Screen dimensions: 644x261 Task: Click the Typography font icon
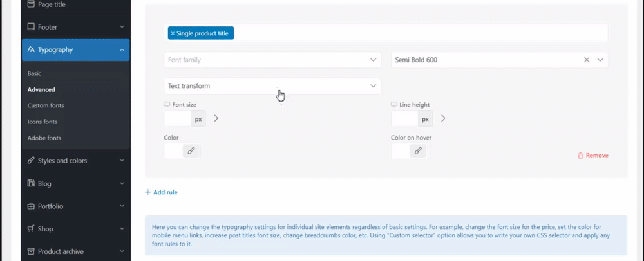click(x=31, y=50)
